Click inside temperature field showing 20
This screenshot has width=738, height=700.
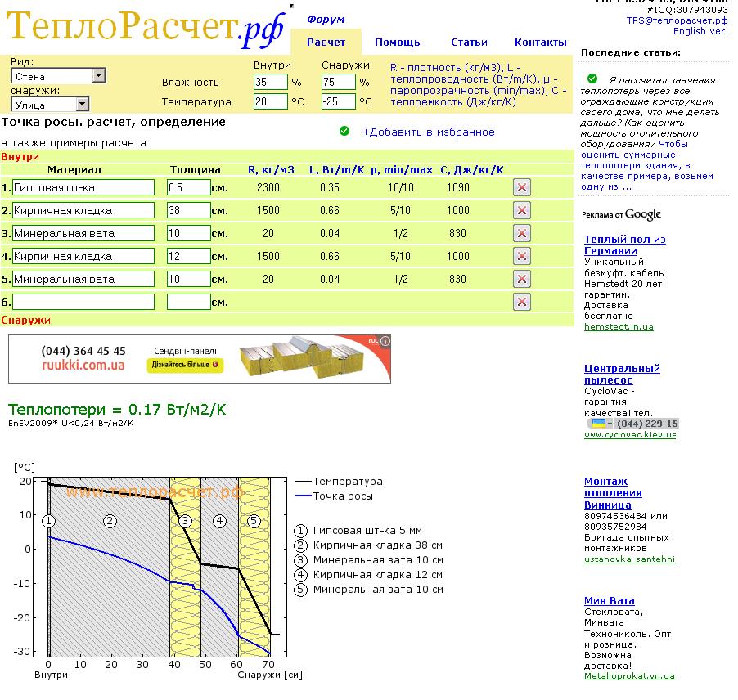tap(271, 101)
